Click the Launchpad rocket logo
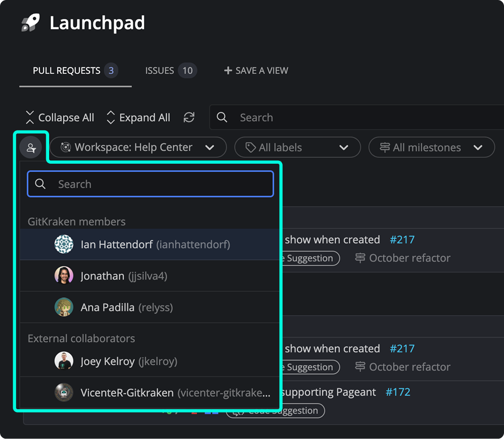 [31, 22]
